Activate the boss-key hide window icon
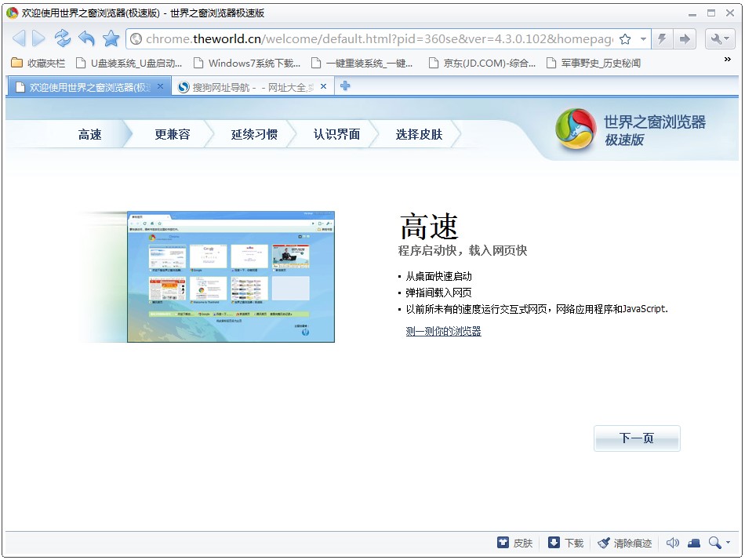 tap(693, 542)
